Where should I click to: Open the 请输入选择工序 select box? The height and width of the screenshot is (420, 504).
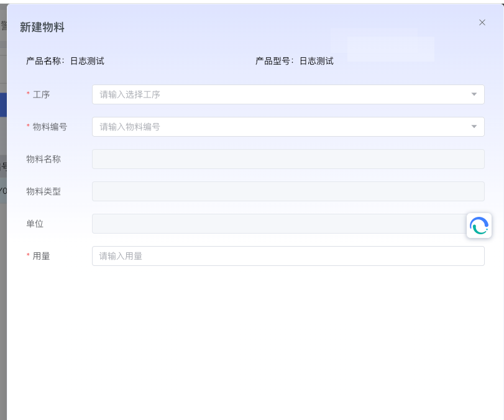(x=280, y=94)
